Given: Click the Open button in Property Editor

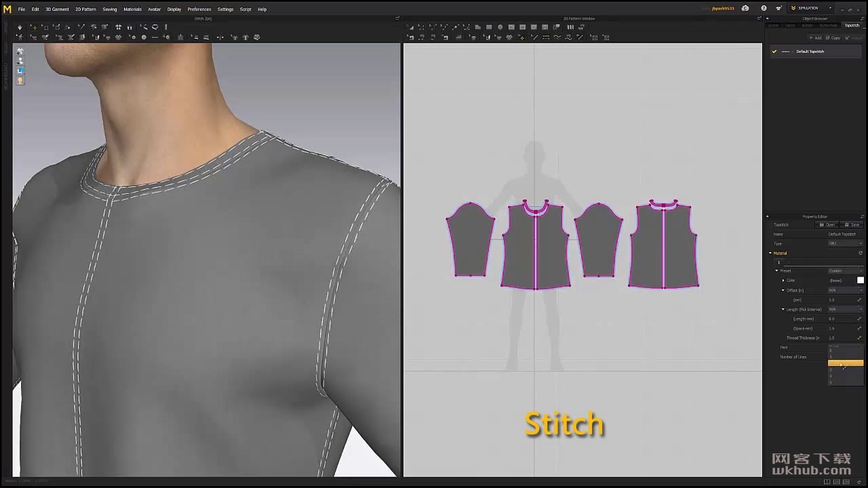Looking at the screenshot, I should (827, 224).
